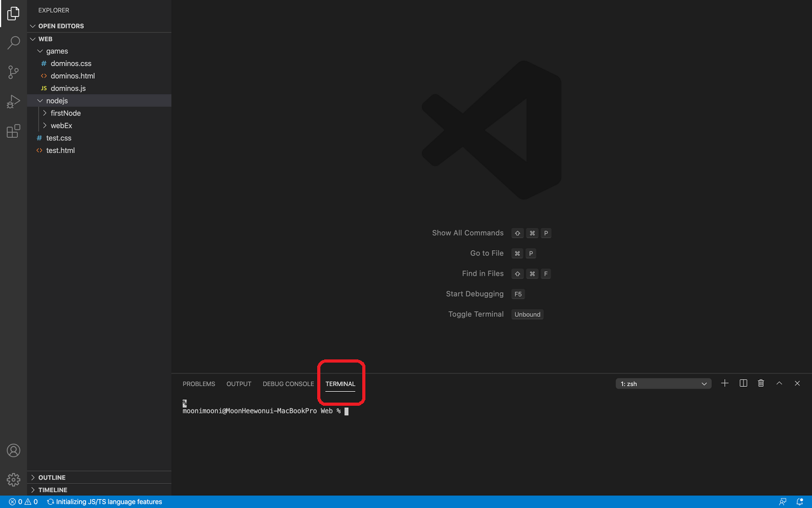This screenshot has width=812, height=508.
Task: Open the Search view icon
Action: 13,43
